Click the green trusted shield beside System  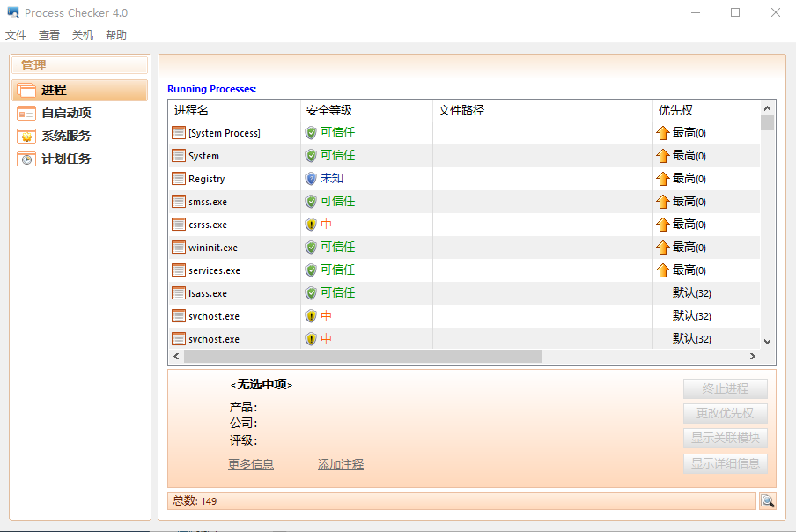coord(312,155)
